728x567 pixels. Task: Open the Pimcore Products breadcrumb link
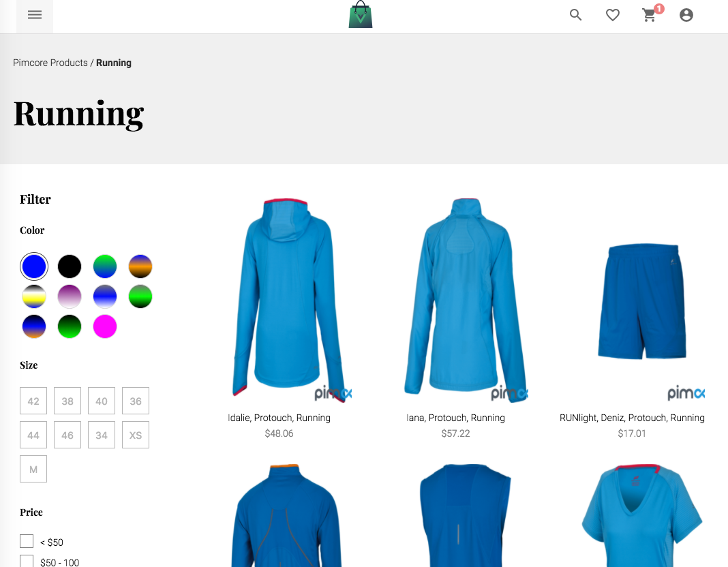pos(50,63)
